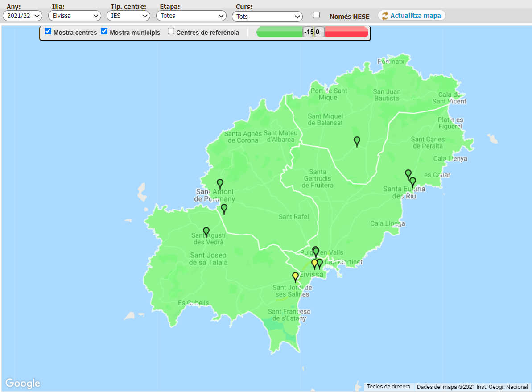This screenshot has height=392, width=532.
Task: Open the Etapa dropdown showing Totes
Action: (x=191, y=16)
